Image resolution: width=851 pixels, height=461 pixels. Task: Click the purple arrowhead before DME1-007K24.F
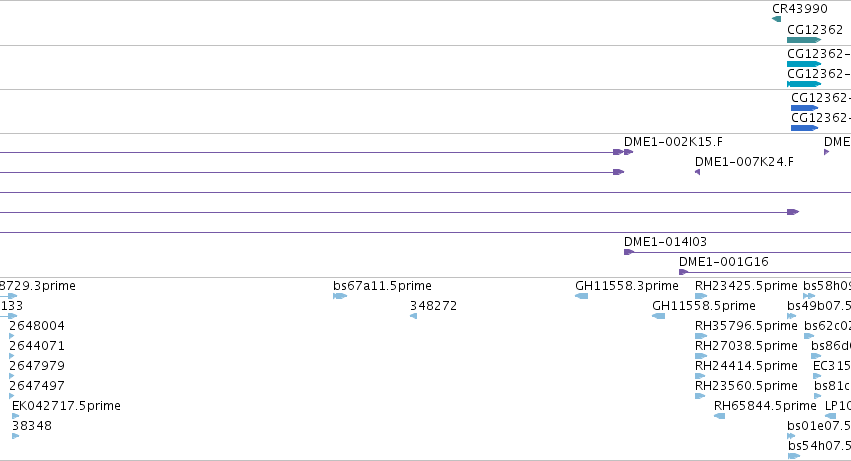point(697,172)
